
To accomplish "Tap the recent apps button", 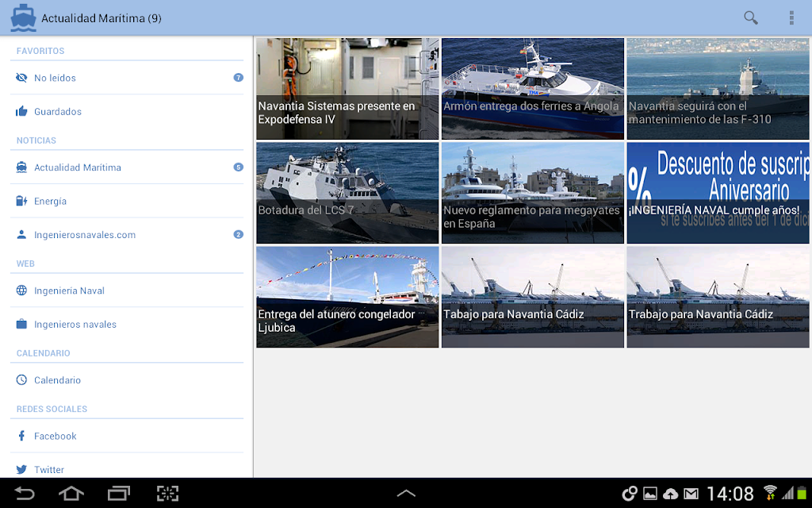I will (119, 493).
